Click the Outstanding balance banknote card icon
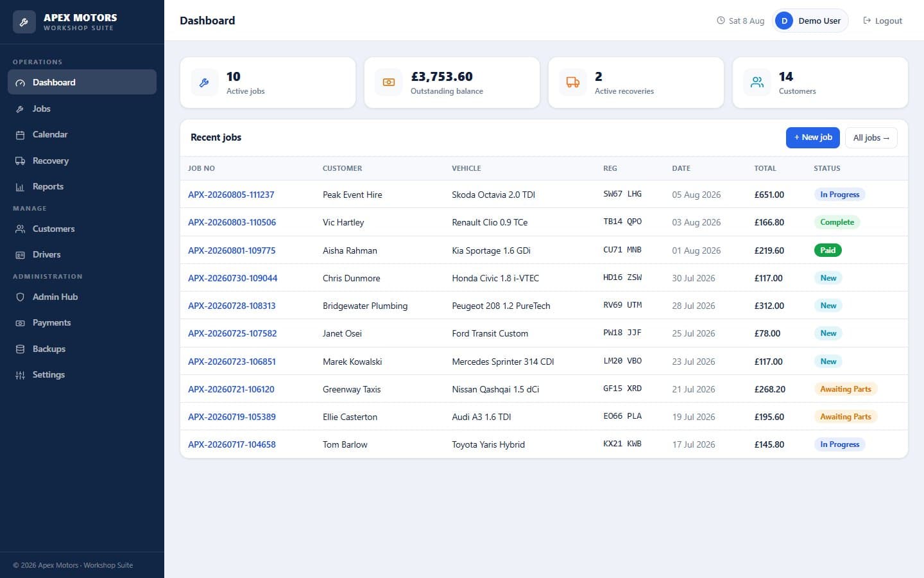The image size is (924, 578). (x=388, y=82)
